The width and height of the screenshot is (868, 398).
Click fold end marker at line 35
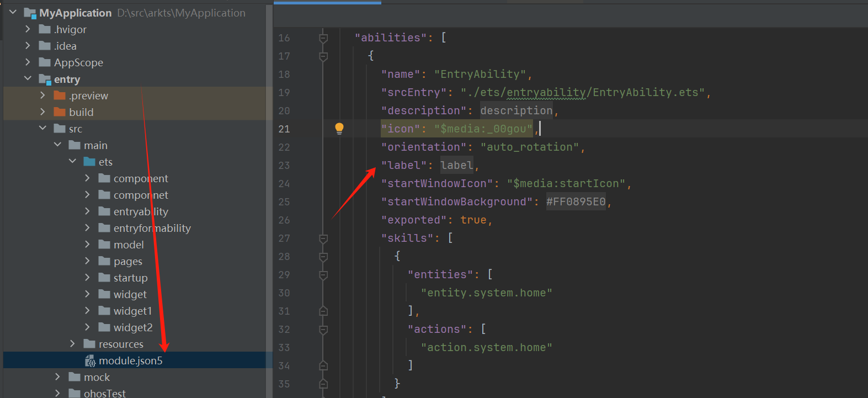click(323, 384)
